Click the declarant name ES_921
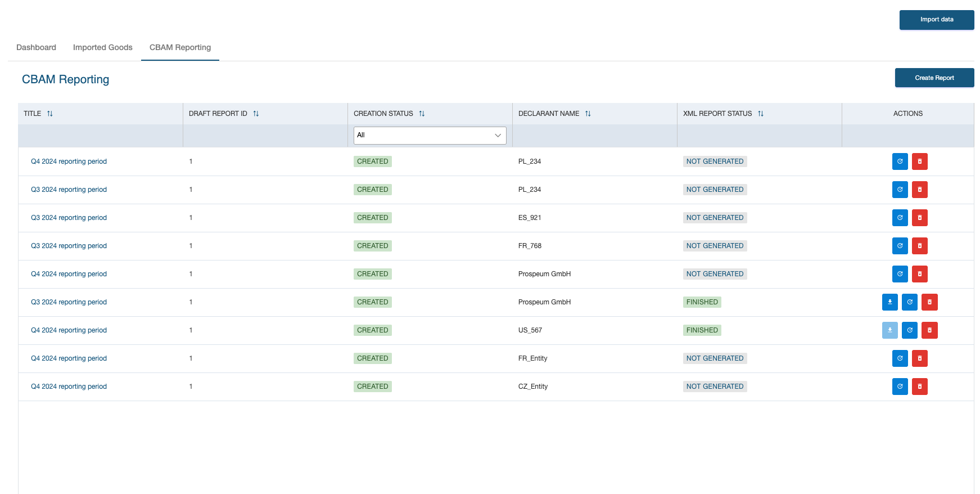This screenshot has height=494, width=980. coord(530,218)
